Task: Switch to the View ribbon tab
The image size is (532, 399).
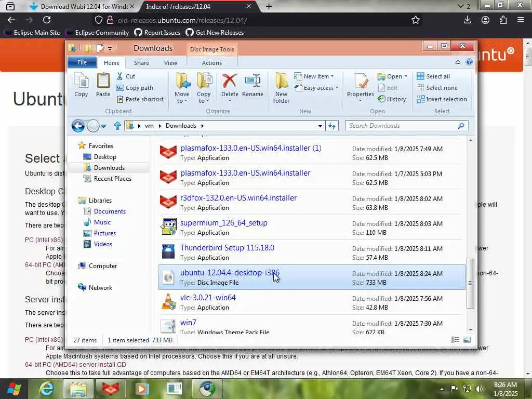Action: (170, 63)
